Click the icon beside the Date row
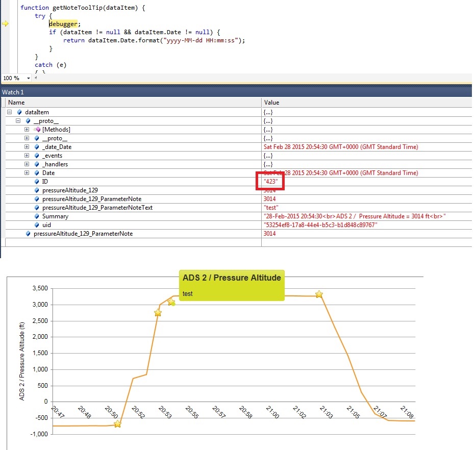Image resolution: width=476 pixels, height=450 pixels. click(37, 173)
